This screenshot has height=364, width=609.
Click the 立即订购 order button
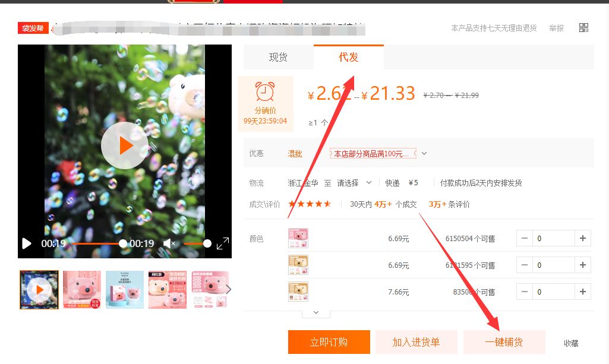[x=329, y=342]
